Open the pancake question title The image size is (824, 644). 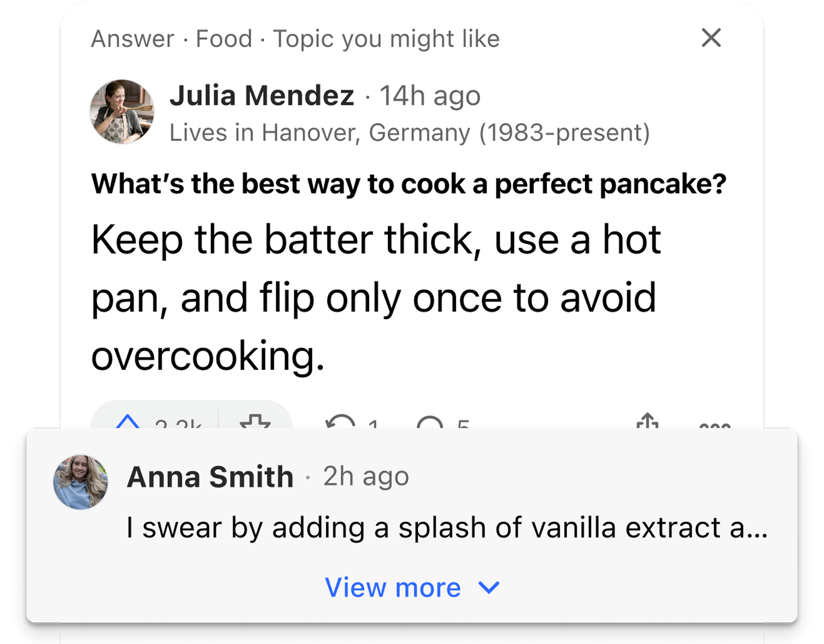click(x=409, y=184)
